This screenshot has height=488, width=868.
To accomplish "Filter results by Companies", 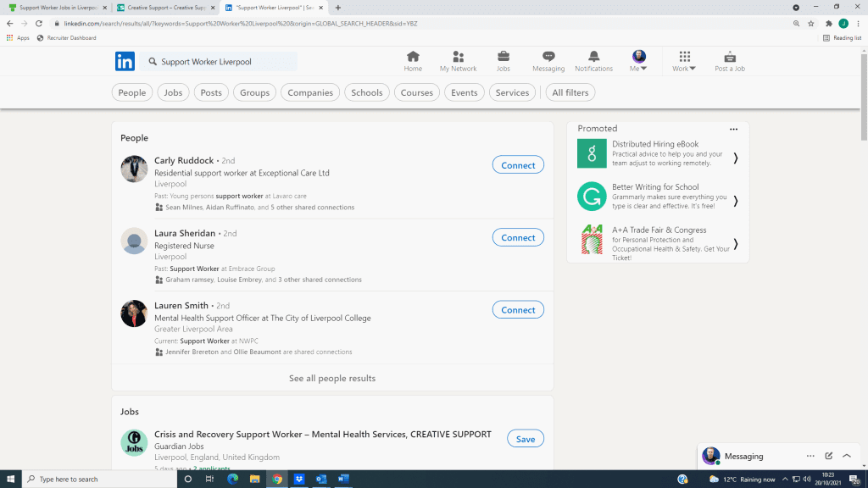I will point(310,92).
